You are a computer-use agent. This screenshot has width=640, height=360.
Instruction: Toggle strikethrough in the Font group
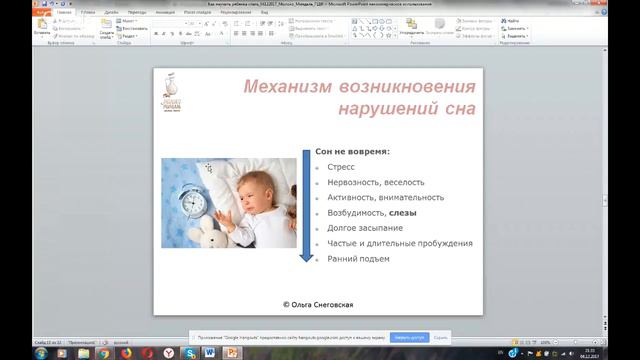click(188, 34)
